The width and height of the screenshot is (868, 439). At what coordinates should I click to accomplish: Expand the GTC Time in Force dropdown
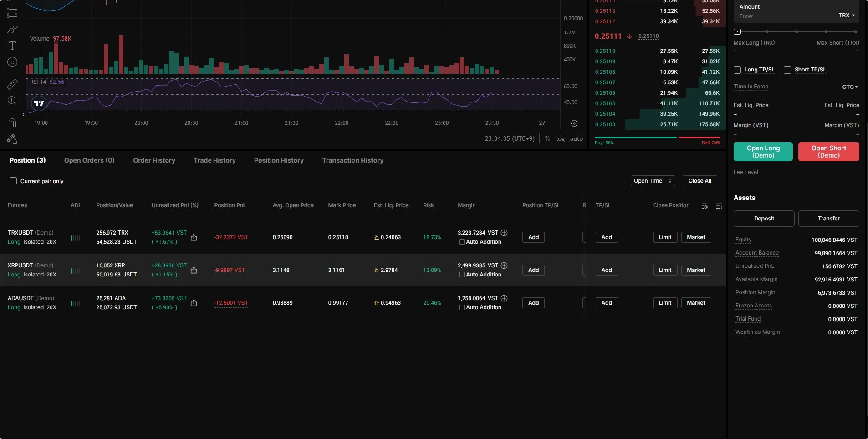[850, 87]
